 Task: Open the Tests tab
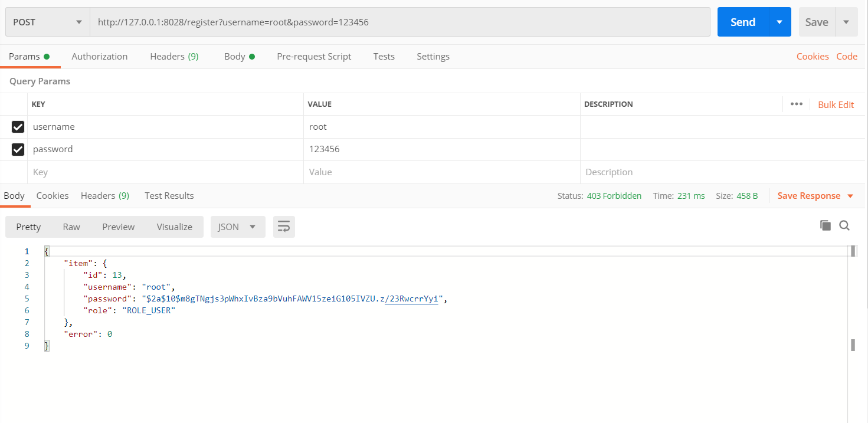pos(384,56)
